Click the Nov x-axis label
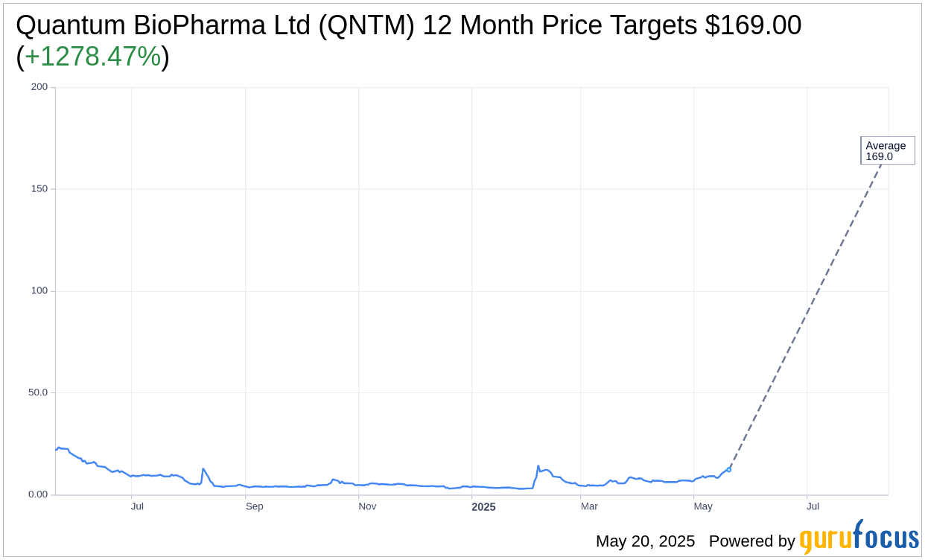Screen dimensions: 925x560 click(367, 506)
